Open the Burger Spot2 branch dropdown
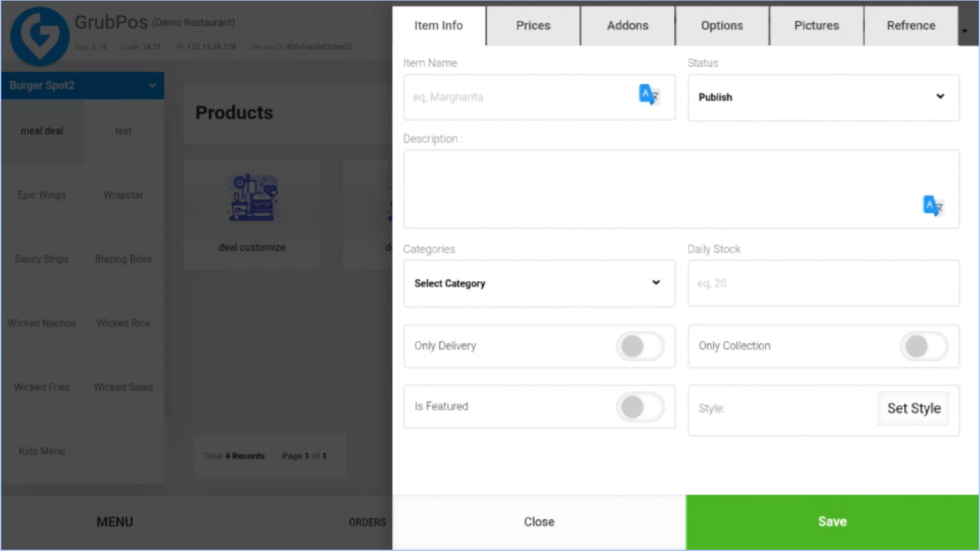Viewport: 980px width, 551px height. pyautogui.click(x=82, y=86)
